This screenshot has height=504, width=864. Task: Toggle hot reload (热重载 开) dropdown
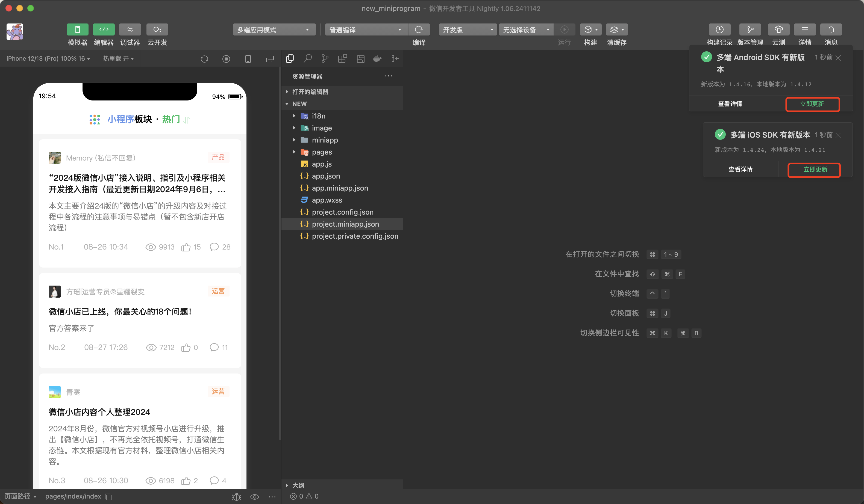pos(118,59)
